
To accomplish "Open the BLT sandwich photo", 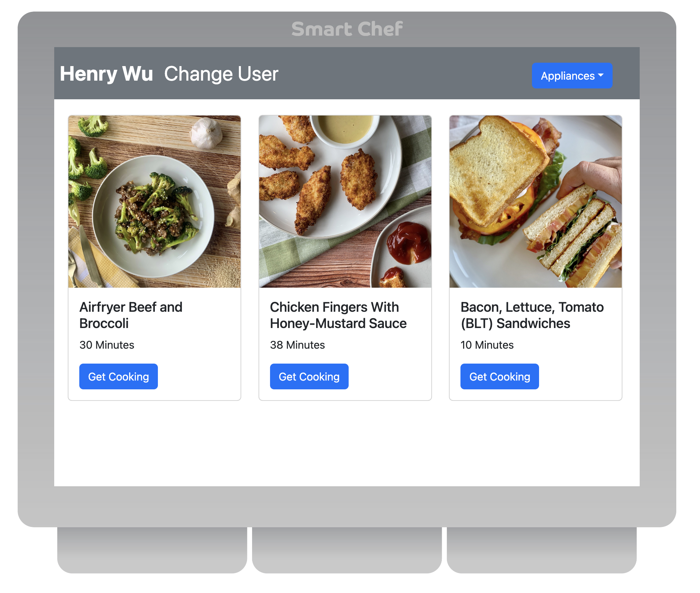I will tap(536, 202).
